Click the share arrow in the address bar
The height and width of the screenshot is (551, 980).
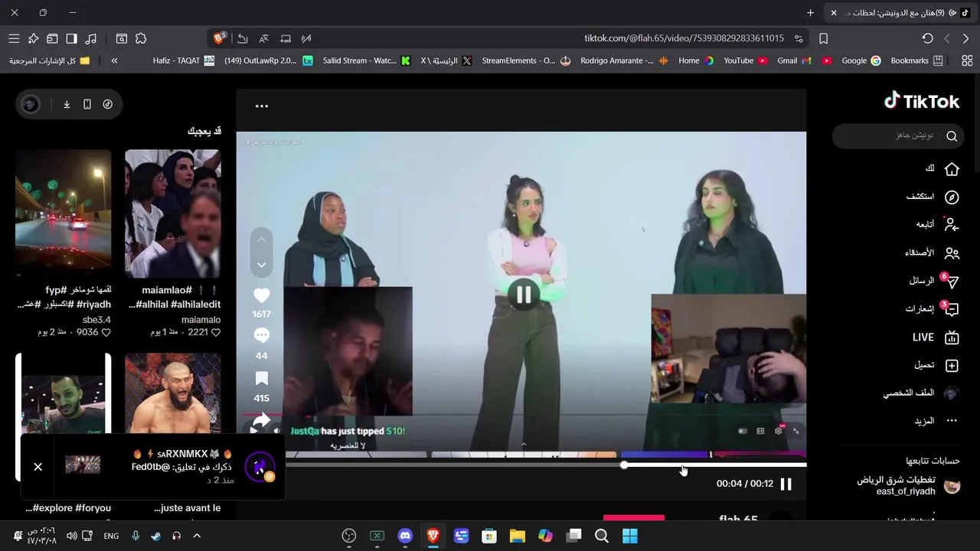click(x=243, y=38)
